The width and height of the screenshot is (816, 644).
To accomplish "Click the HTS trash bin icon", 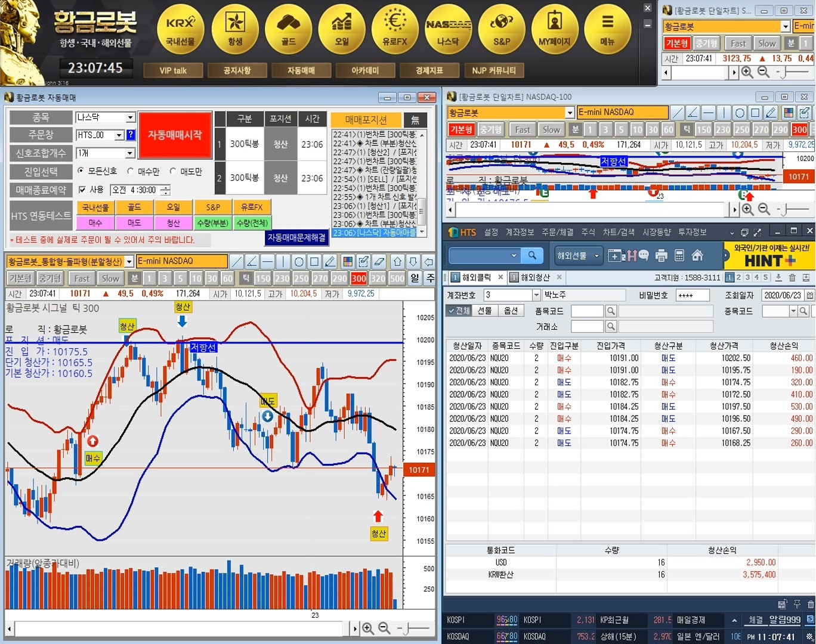I will [x=792, y=277].
